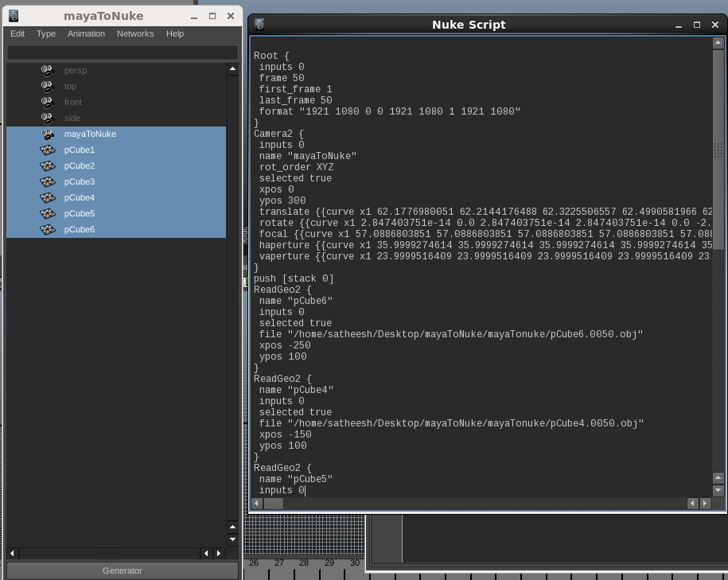The width and height of the screenshot is (728, 580).
Task: Open the Help menu
Action: 175,33
